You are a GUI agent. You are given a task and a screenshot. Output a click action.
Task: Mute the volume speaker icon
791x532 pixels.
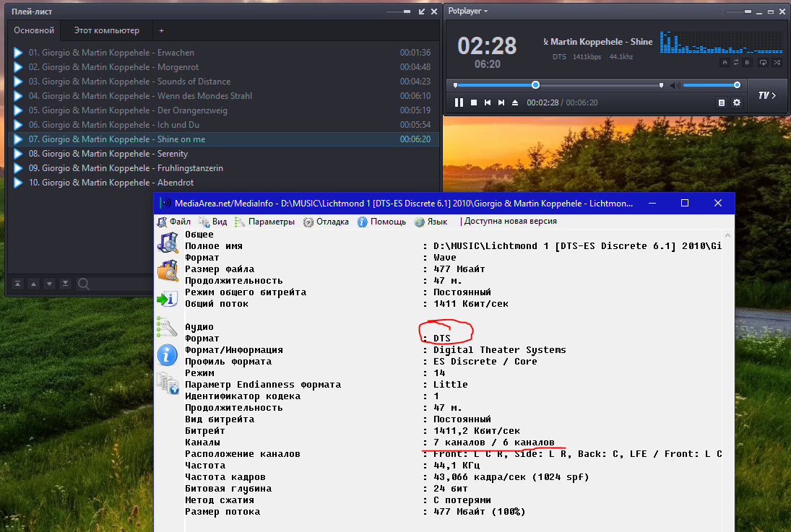pos(675,85)
